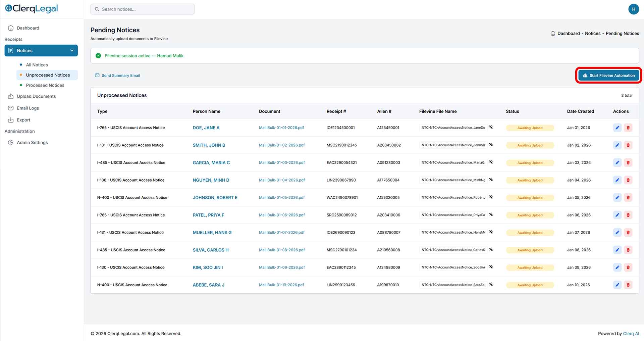Edit the NGUYEN, MINH D notice
The width and height of the screenshot is (644, 341).
(617, 180)
